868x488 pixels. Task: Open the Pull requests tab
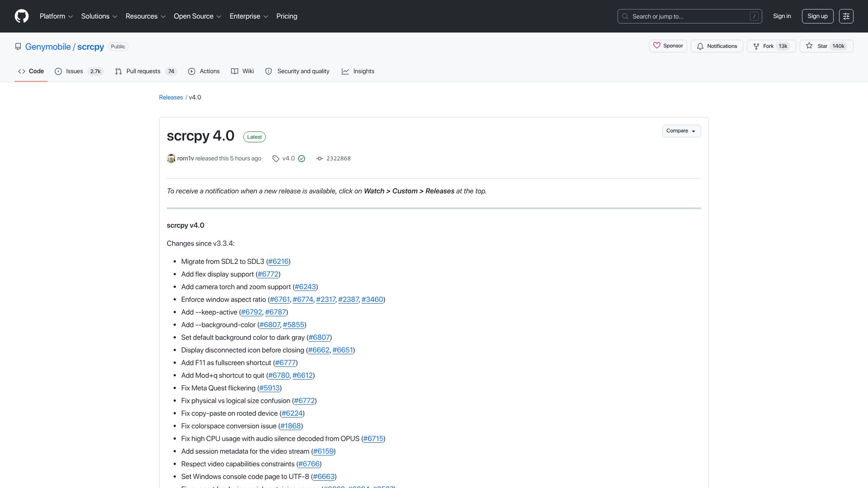pos(146,71)
